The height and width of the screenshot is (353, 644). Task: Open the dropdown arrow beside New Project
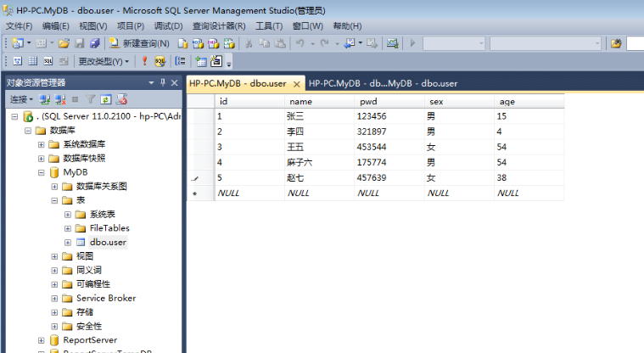click(29, 43)
